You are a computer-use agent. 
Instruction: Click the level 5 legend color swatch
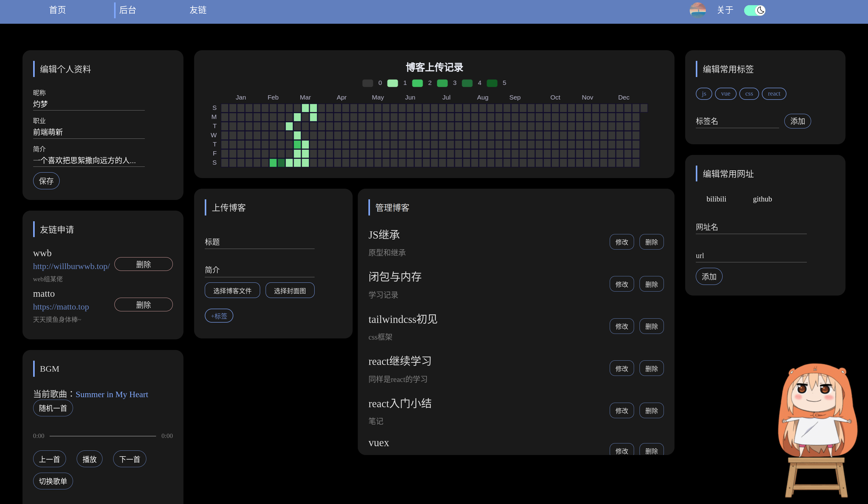492,83
